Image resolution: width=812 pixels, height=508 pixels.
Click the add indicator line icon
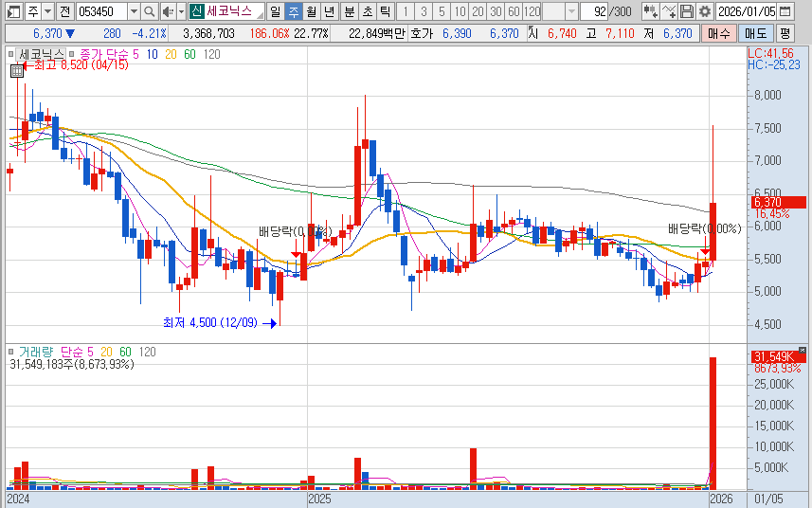point(669,10)
